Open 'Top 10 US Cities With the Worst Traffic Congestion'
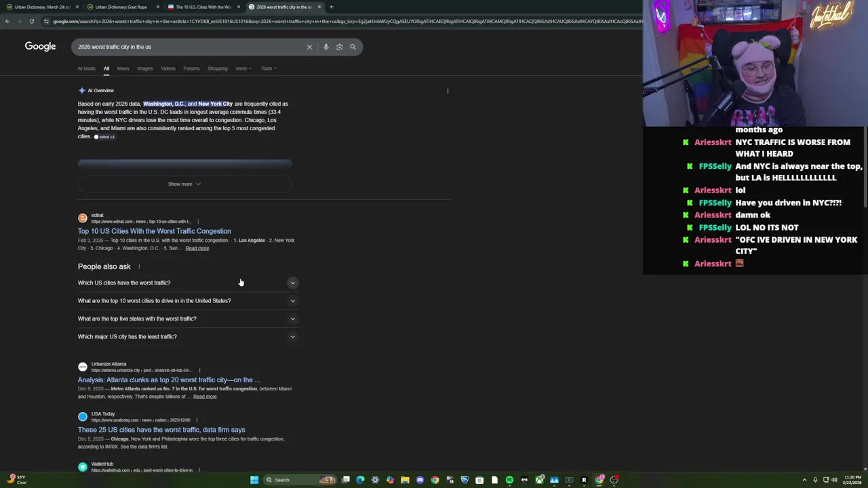The height and width of the screenshot is (488, 868). coord(154,231)
